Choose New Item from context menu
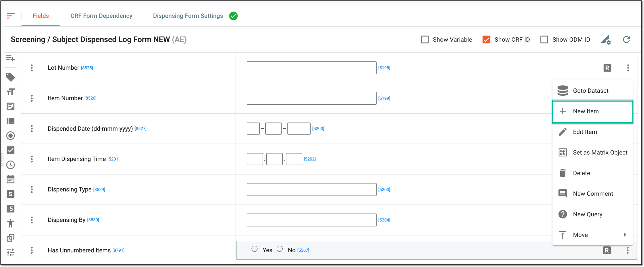 click(592, 111)
